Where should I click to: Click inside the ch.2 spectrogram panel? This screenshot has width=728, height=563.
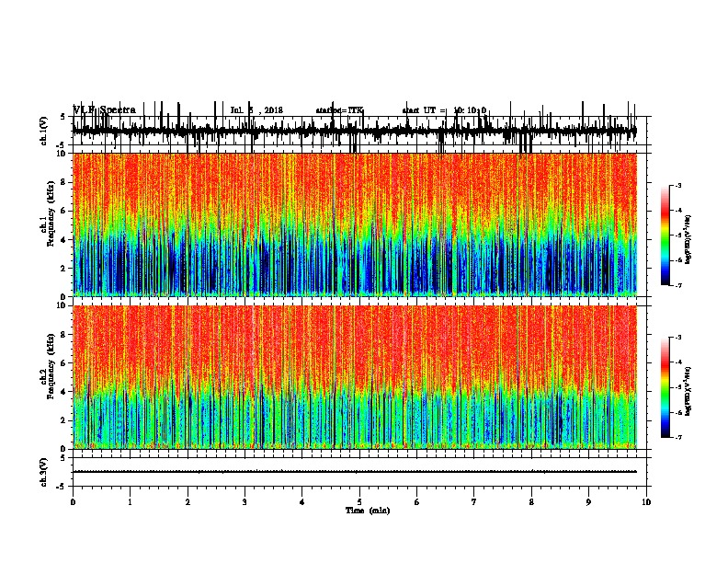tap(355, 377)
